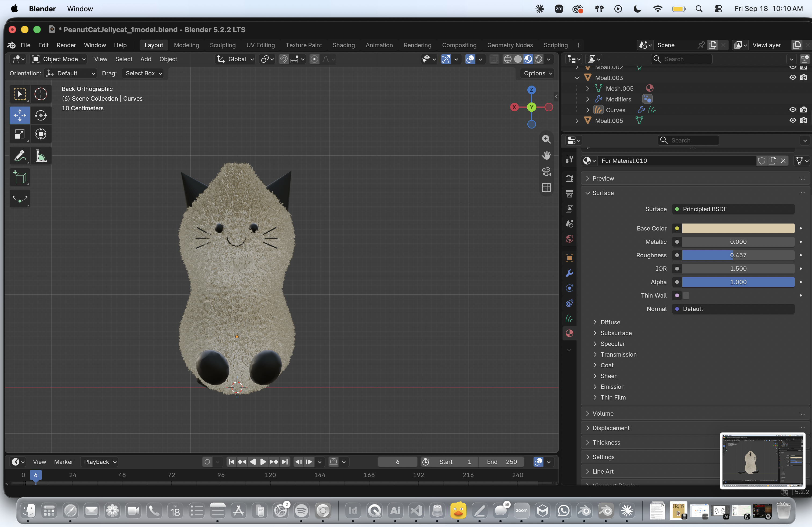The height and width of the screenshot is (527, 812).
Task: Play the animation forward
Action: 263,462
